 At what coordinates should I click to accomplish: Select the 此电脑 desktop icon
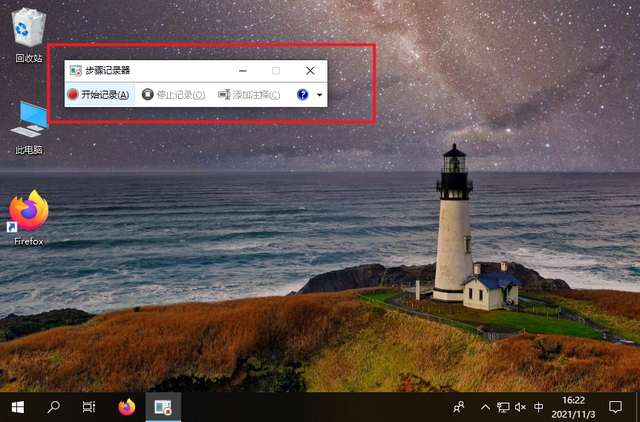[x=28, y=128]
